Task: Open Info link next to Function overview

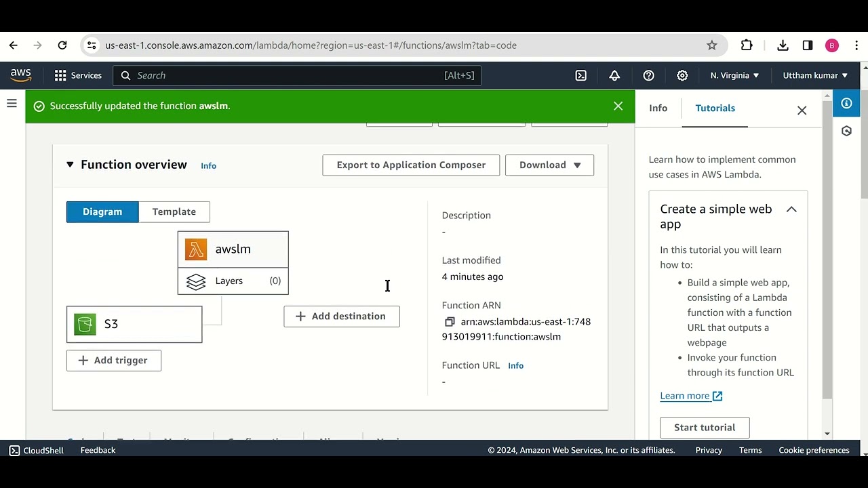Action: (208, 165)
